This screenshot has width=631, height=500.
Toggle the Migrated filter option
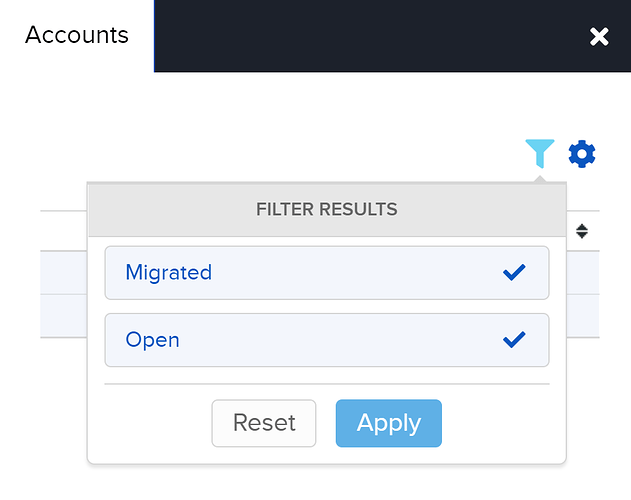click(327, 273)
